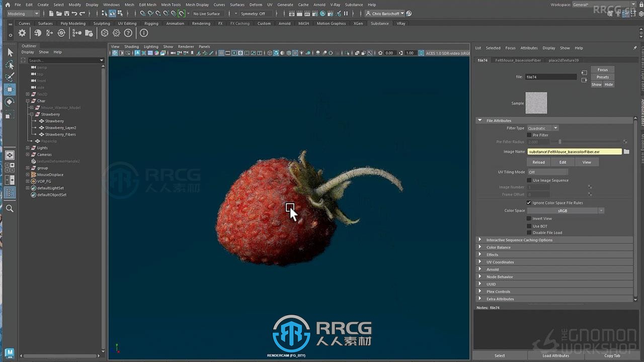644x362 pixels.
Task: Uncheck Ignore Color Space File Rules
Action: [x=529, y=203]
